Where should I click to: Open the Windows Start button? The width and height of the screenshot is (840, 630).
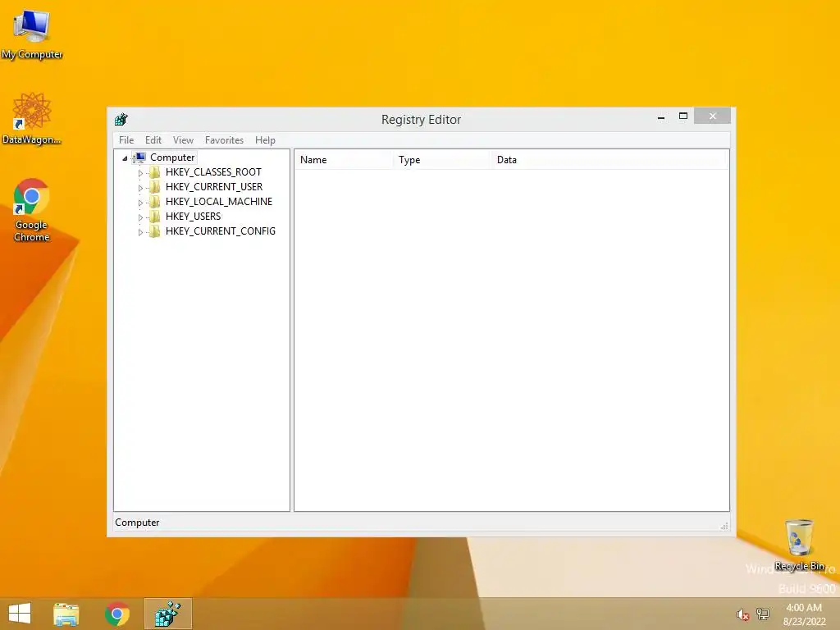coord(20,614)
